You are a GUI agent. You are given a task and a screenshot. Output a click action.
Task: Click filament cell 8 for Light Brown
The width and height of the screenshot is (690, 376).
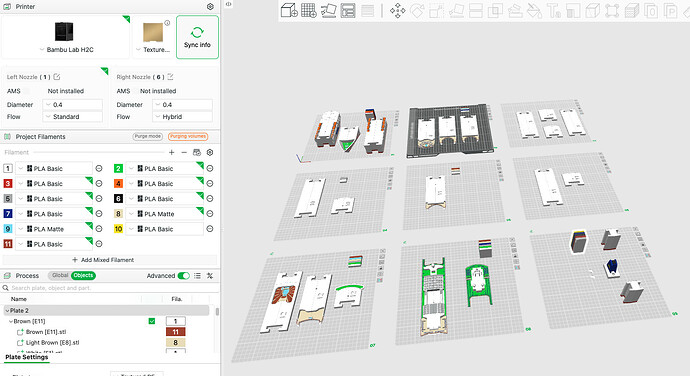point(175,343)
